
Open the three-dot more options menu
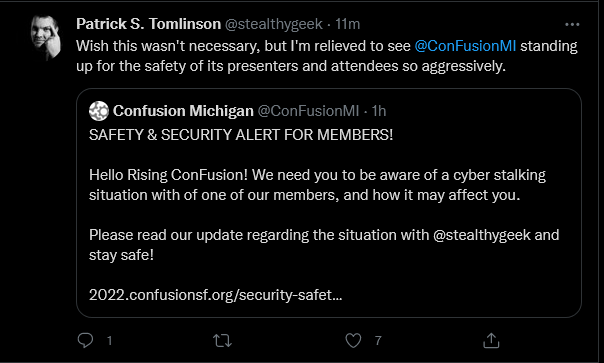click(572, 25)
